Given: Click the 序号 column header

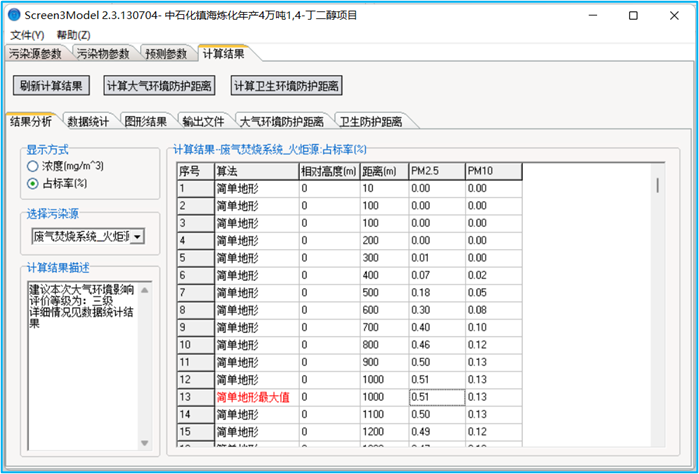Looking at the screenshot, I should pyautogui.click(x=195, y=171).
